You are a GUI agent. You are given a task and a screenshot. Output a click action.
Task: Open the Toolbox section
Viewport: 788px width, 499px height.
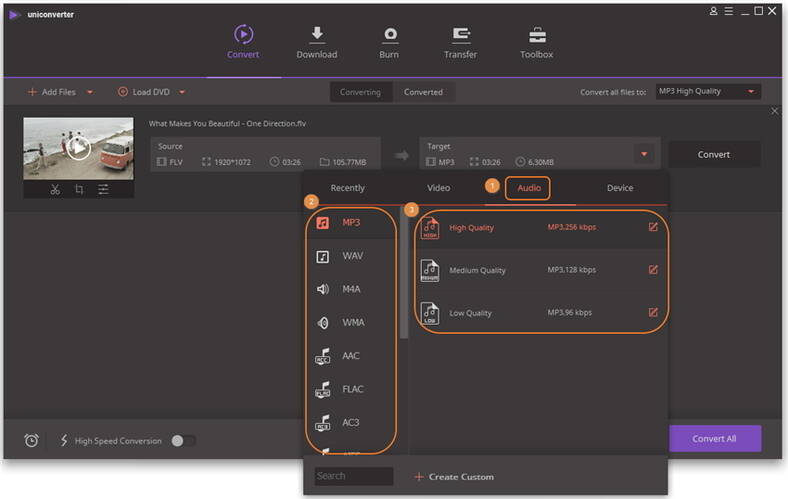coord(537,42)
